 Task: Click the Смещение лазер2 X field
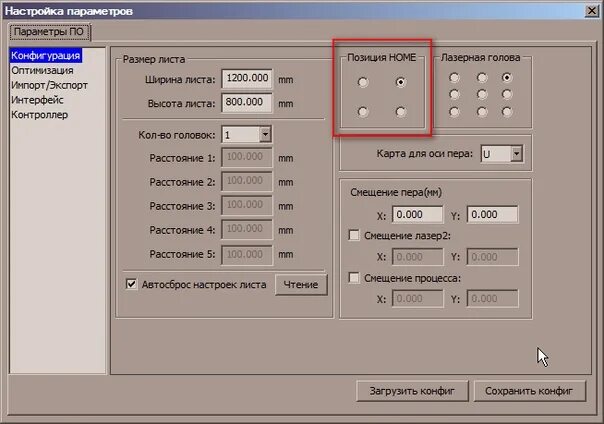pos(417,257)
